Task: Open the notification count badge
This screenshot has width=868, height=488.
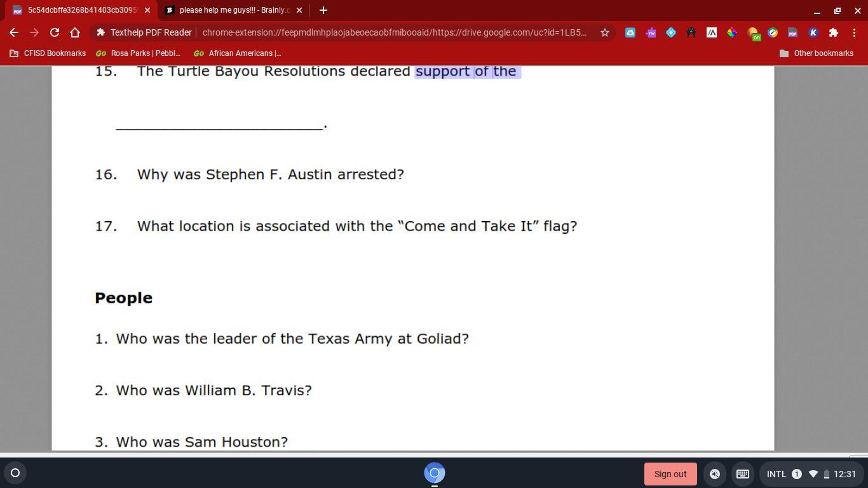Action: [x=797, y=474]
